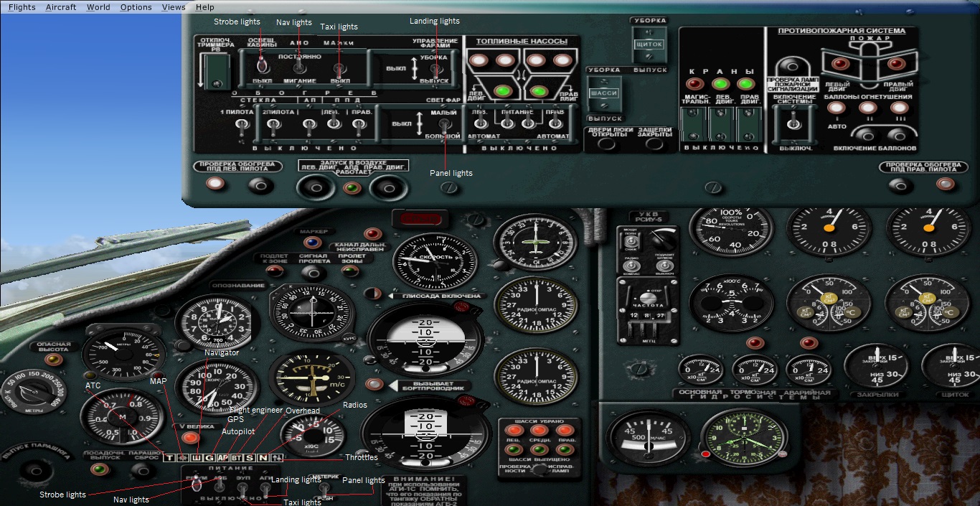Viewport: 980px width, 506px height.
Task: Click the V ВЕЛИКА red warning lamp
Action: (190, 437)
